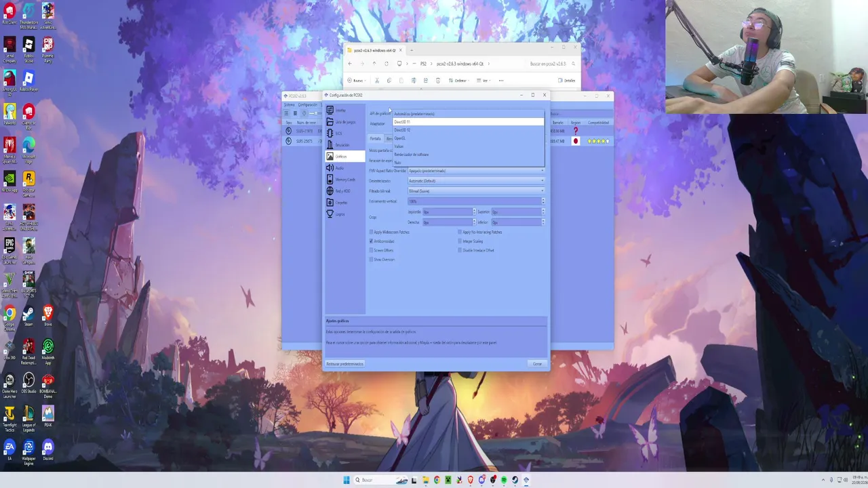Choose Nulo renderer option
The image size is (868, 488).
click(x=469, y=163)
